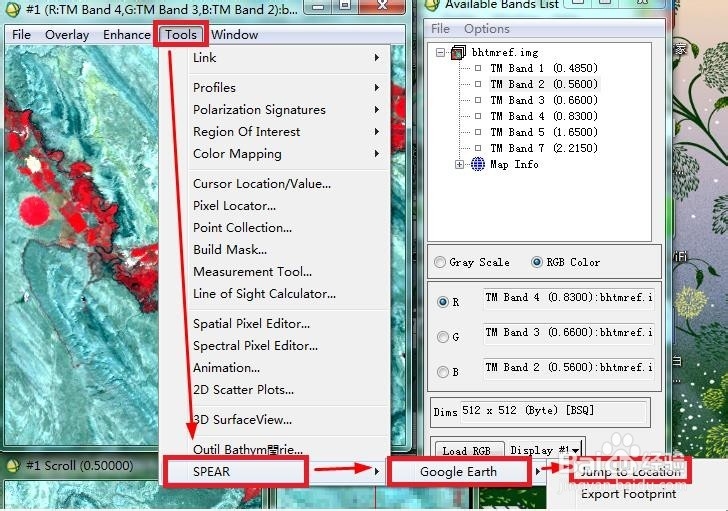Click the Dims field 512 x 512
This screenshot has width=728, height=511.
tap(554, 411)
